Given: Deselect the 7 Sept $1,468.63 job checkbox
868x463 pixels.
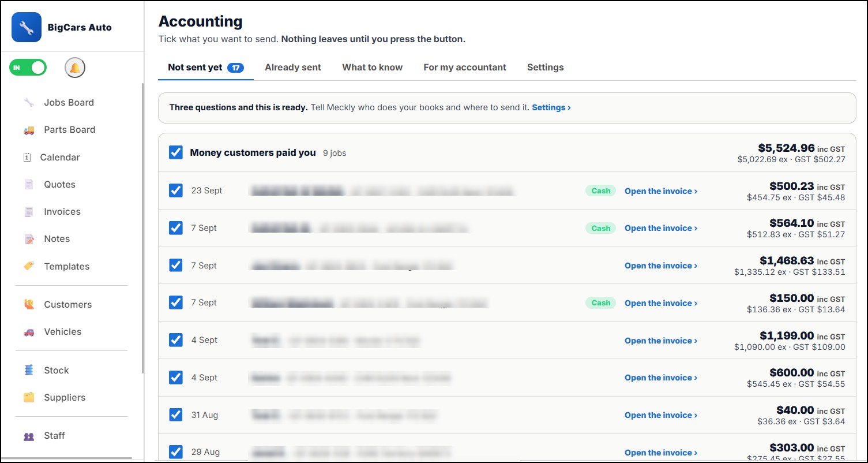Looking at the screenshot, I should [x=176, y=266].
